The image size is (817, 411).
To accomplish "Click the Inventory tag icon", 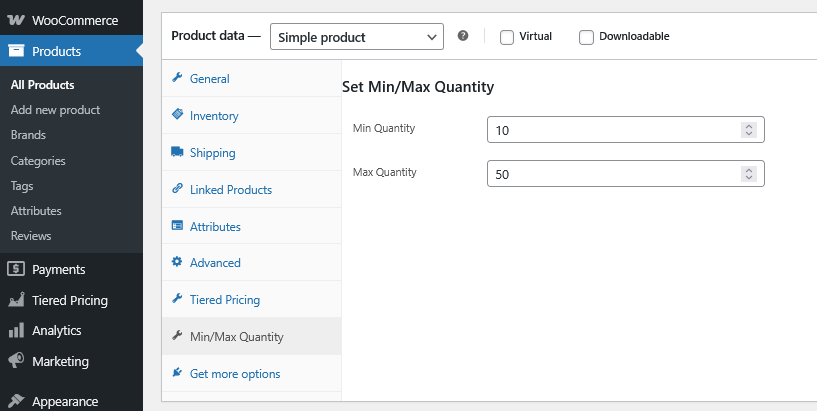I will pos(177,115).
